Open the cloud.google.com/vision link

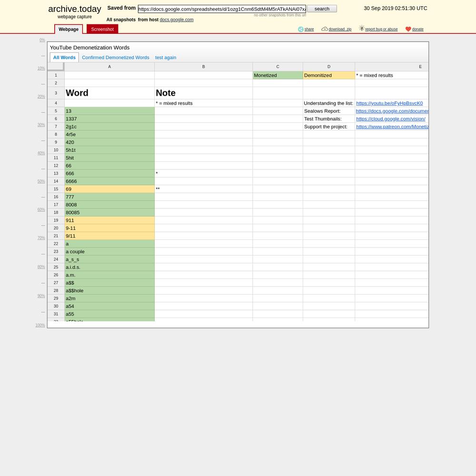click(390, 119)
